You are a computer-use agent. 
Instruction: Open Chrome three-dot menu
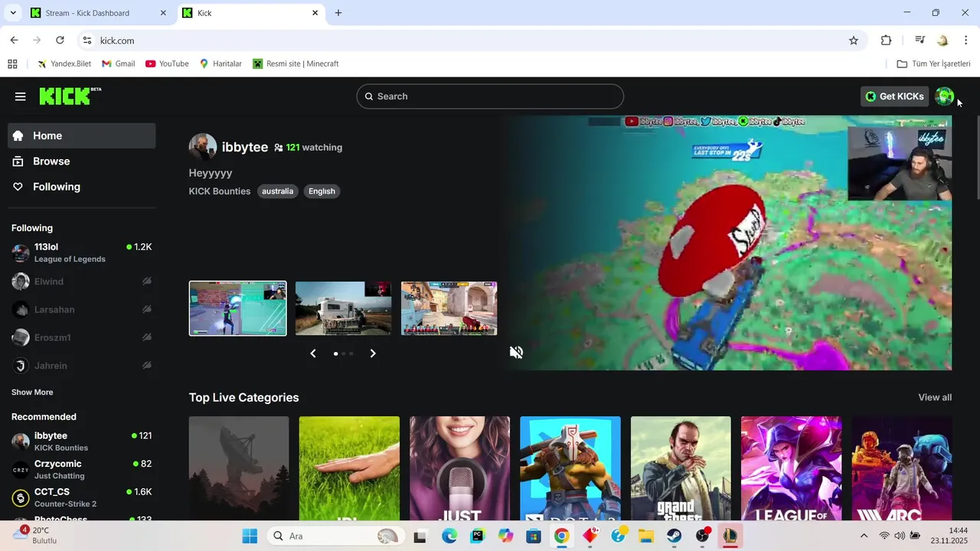[x=966, y=41]
